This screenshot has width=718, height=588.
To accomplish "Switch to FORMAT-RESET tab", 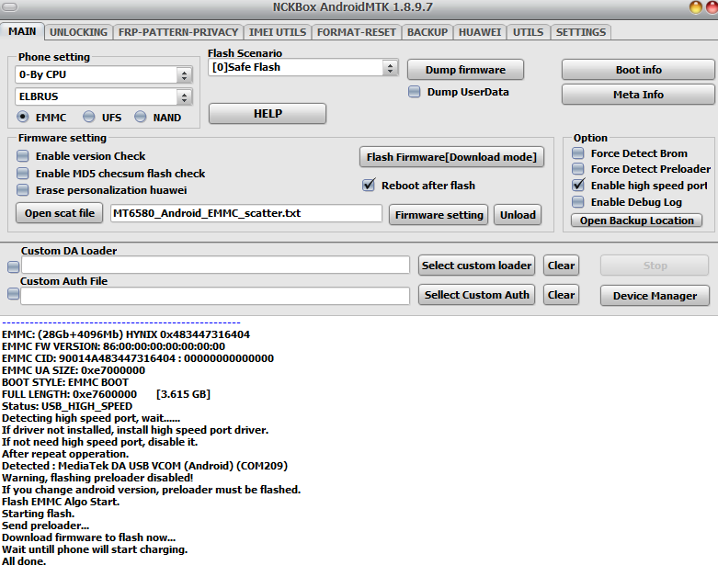I will [357, 32].
